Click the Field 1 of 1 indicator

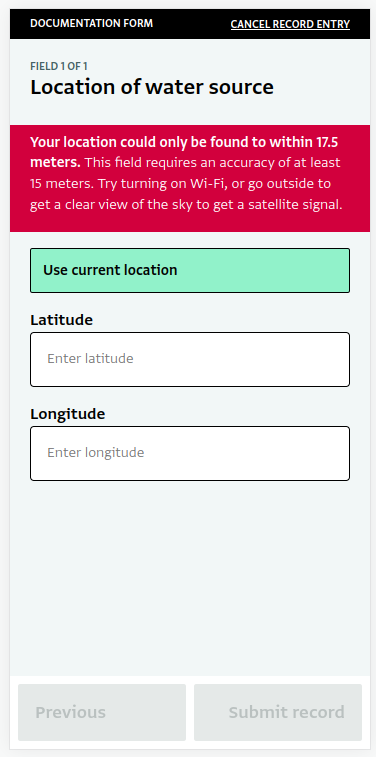(x=59, y=67)
